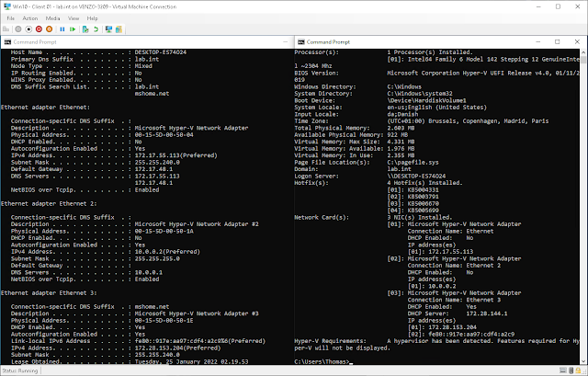Click '3 NIC(s) Installed.' text
Viewport: 588px width, 376px height.
click(420, 217)
